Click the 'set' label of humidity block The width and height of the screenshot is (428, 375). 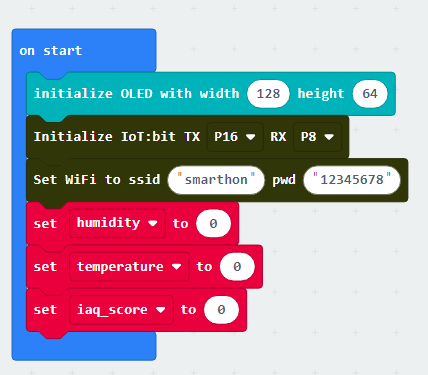45,223
